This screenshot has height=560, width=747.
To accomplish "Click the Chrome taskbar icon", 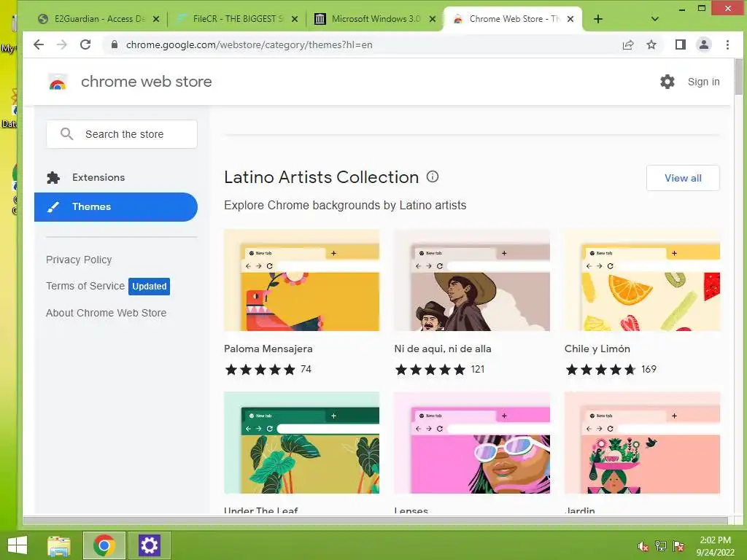I will 104,545.
